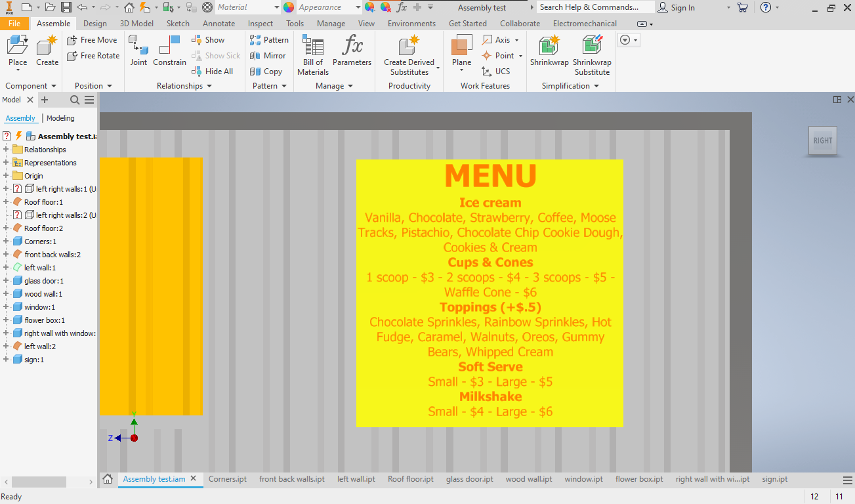Switch to the sign.ipt document tab
Screen dimensions: 855x504
tap(775, 479)
